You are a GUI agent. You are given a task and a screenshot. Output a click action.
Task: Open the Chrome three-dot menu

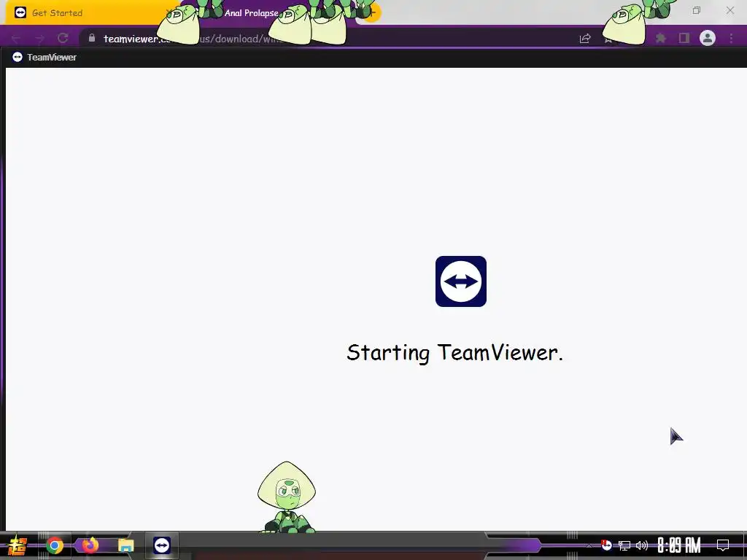(x=731, y=38)
